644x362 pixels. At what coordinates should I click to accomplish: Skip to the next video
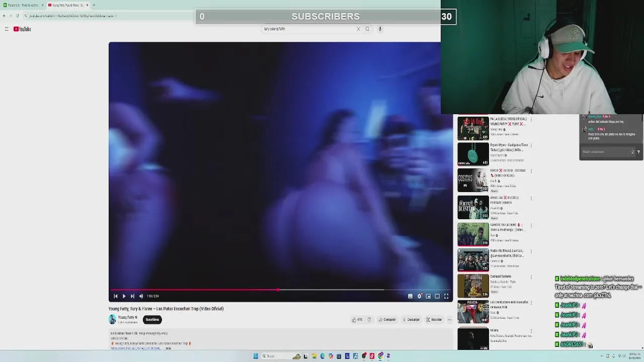click(x=132, y=296)
